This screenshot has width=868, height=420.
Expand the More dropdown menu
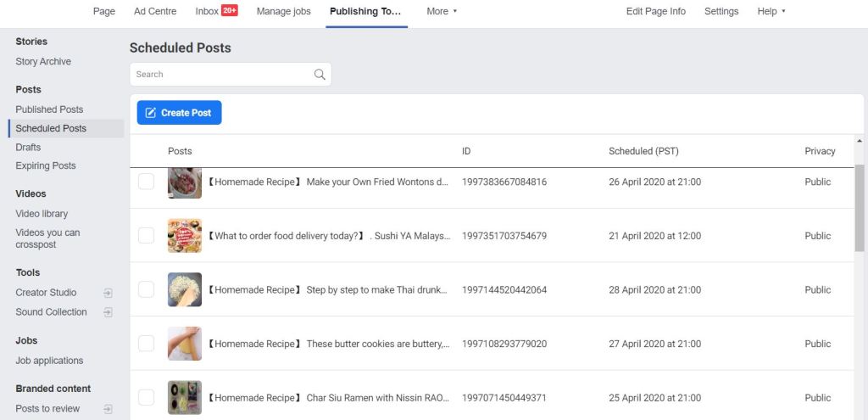(442, 12)
